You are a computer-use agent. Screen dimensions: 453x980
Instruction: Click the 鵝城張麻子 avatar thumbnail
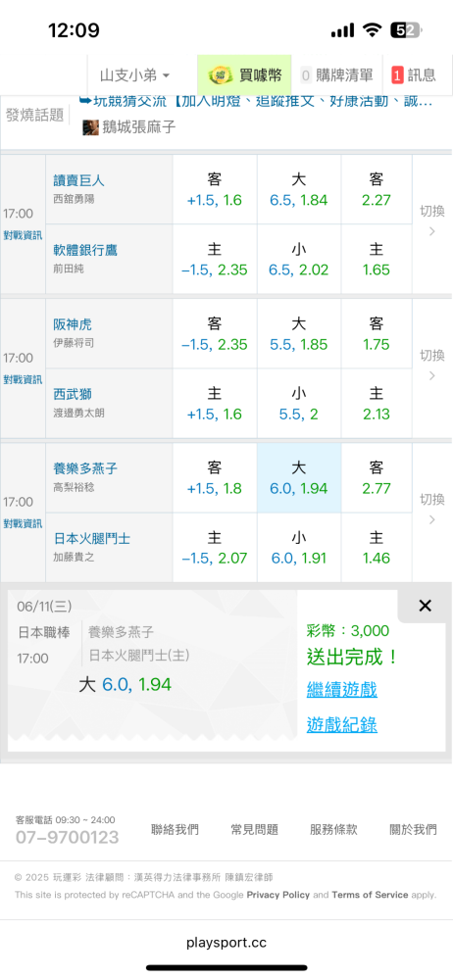coord(90,128)
